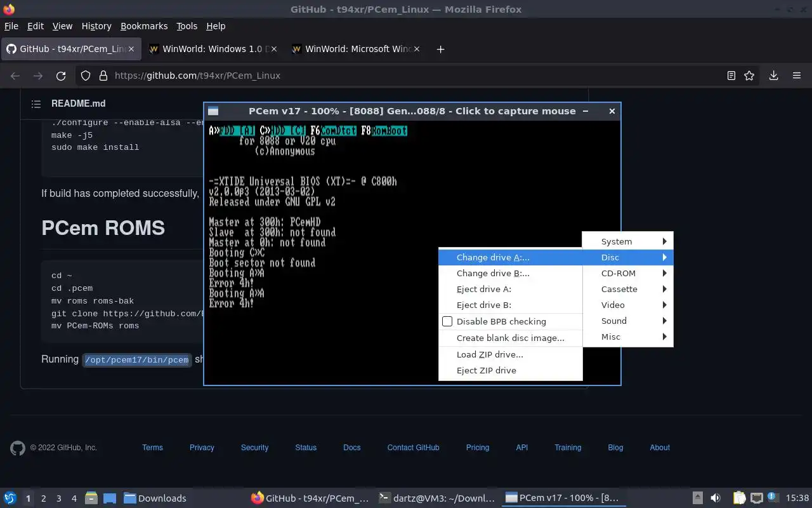Switch to WinWorld Microsoft Windows tab
The image size is (812, 508).
tap(357, 49)
